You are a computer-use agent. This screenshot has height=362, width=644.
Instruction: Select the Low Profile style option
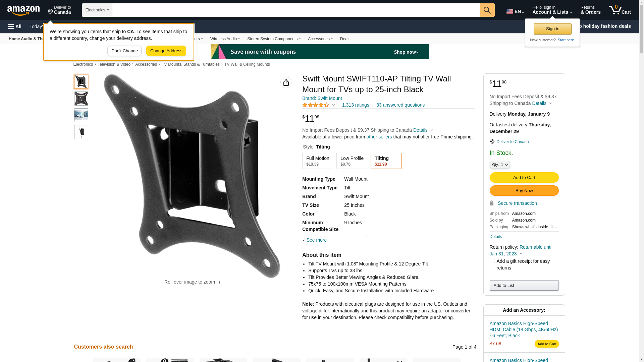tap(352, 161)
